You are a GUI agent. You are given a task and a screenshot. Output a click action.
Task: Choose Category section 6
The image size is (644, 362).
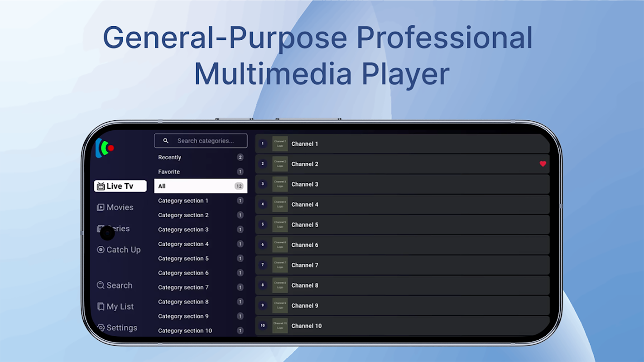tap(201, 273)
